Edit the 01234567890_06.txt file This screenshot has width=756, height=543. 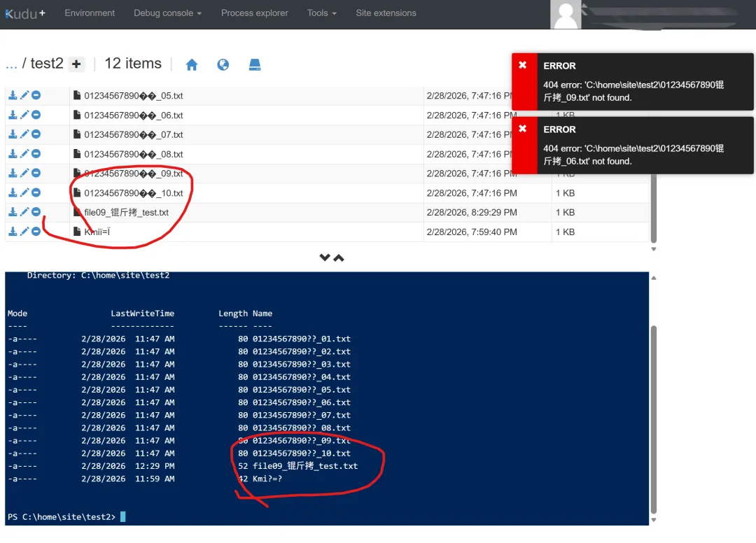coord(24,115)
